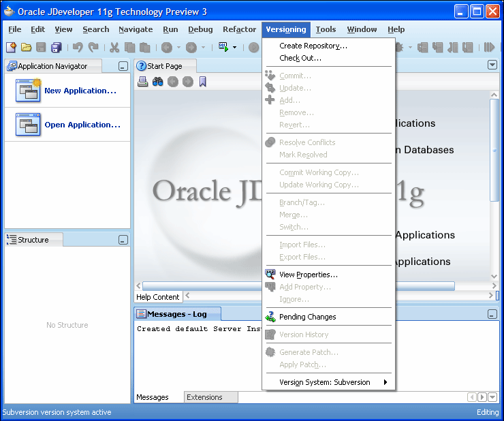Screen dimensions: 504x421
Task: Choose Check Out menu entry
Action: click(x=329, y=58)
